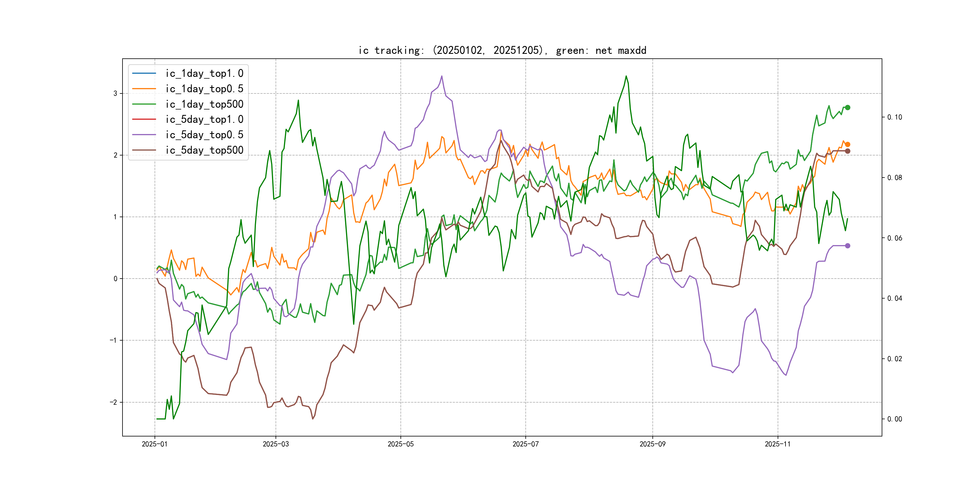Click the 2025-01 x-axis tick label
The width and height of the screenshot is (980, 490).
[x=155, y=444]
